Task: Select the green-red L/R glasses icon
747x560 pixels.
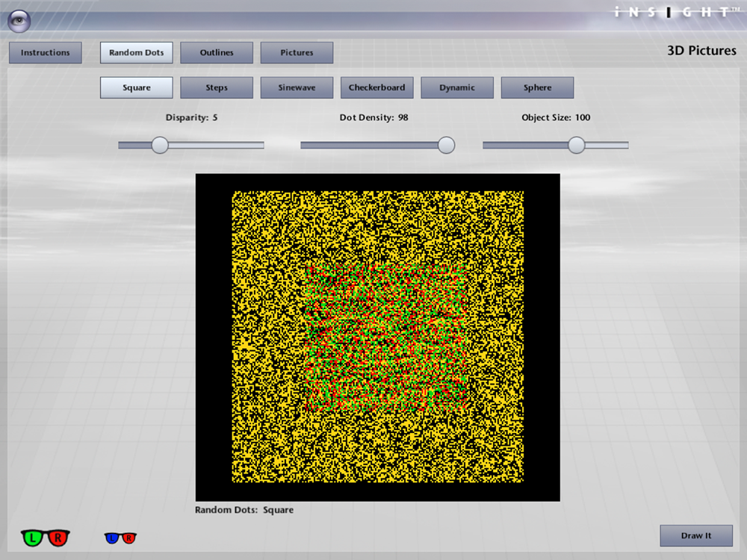Action: click(x=46, y=538)
